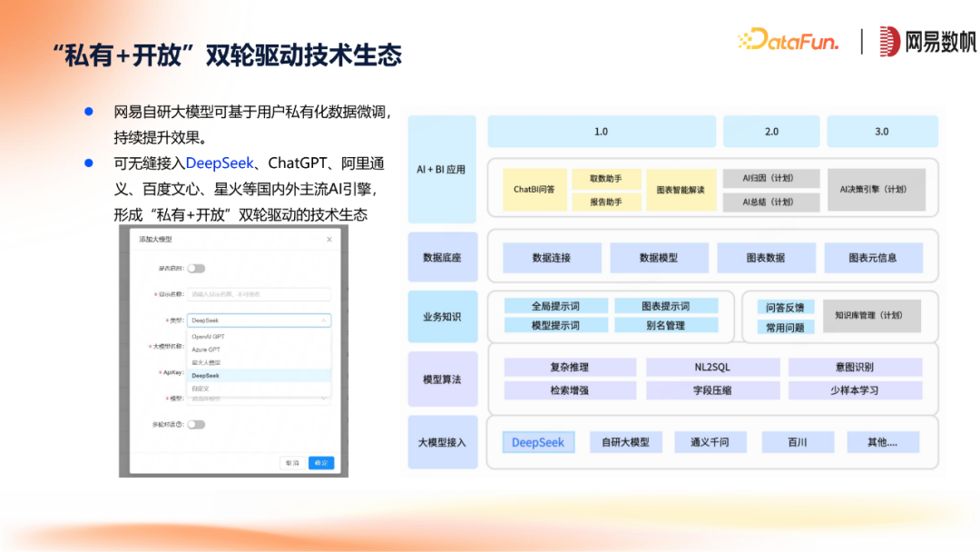The height and width of the screenshot is (552, 980).
Task: Click the 问答反馈 box
Action: [x=786, y=307]
